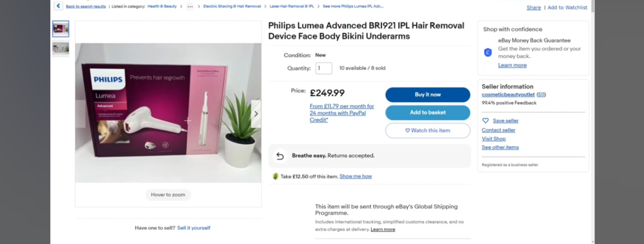The height and width of the screenshot is (244, 644).
Task: Click the eBay Money Back Guarantee shield icon
Action: point(488,53)
